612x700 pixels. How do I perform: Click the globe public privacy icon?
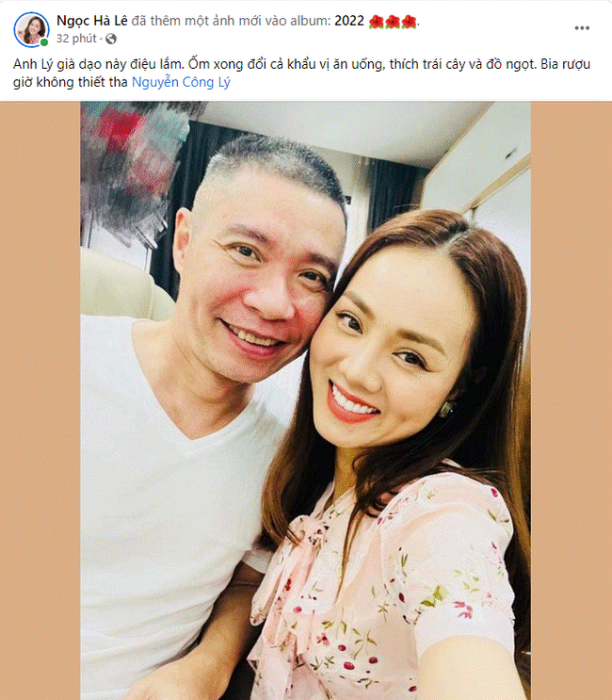pyautogui.click(x=111, y=39)
